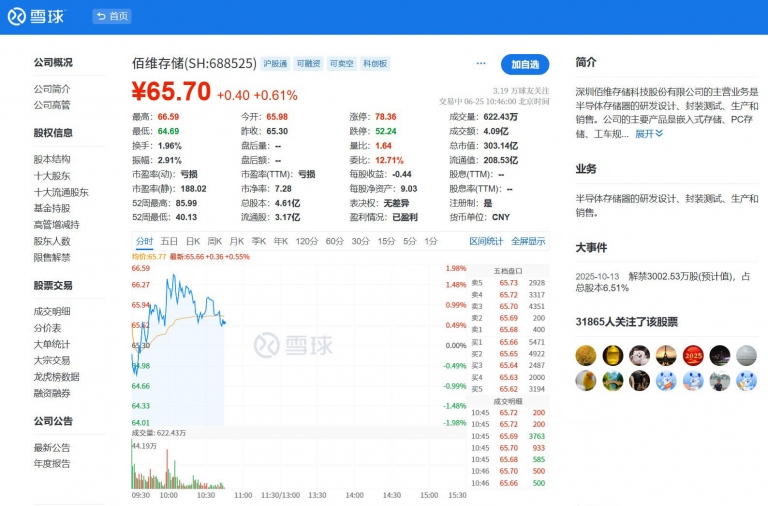Click the 成交量 volume bar chart
This screenshot has height=506, width=768.
[299, 464]
